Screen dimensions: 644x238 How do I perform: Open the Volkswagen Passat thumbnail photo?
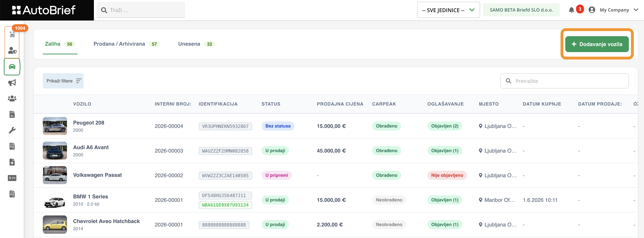55,175
